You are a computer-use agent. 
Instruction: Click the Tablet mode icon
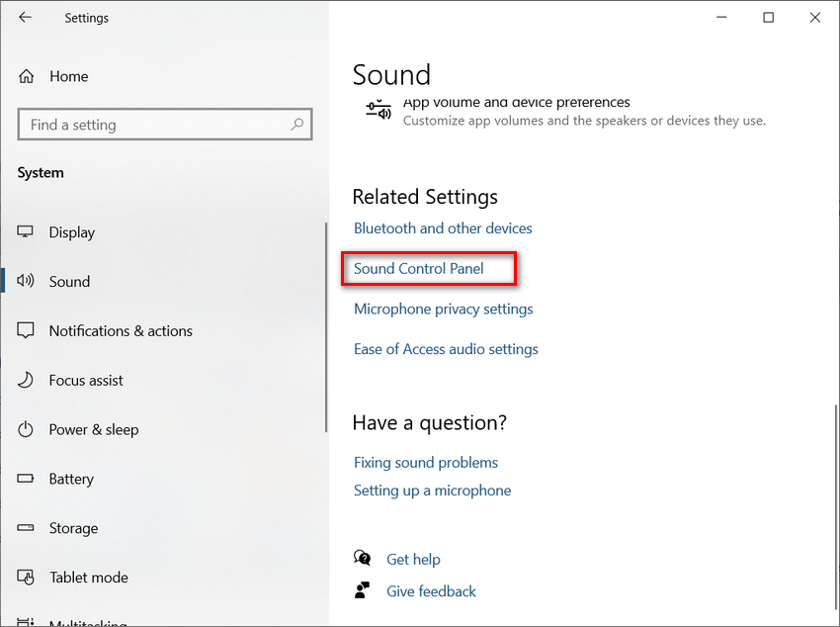27,578
